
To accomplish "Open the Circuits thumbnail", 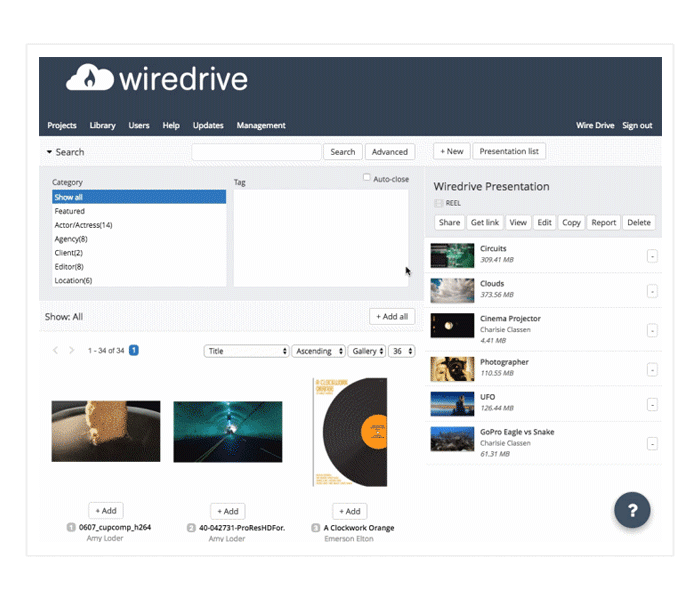I will pyautogui.click(x=452, y=255).
